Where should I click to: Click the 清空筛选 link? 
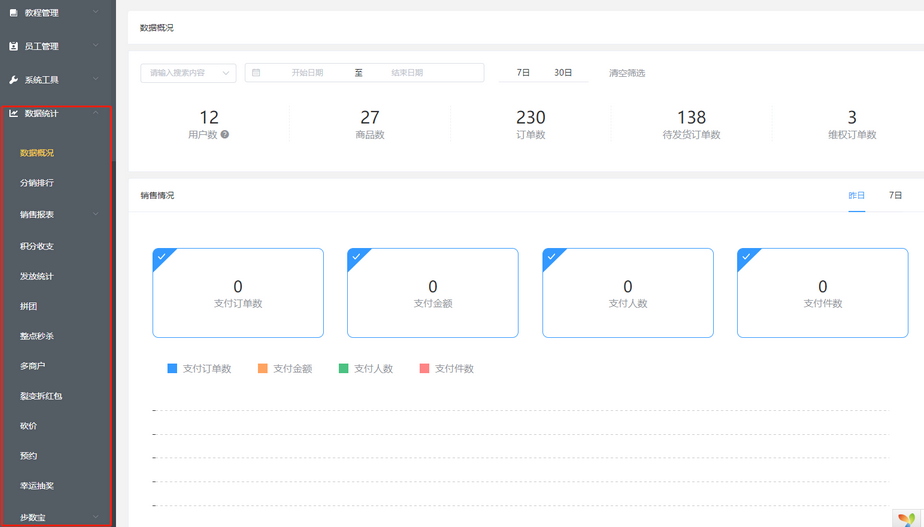pyautogui.click(x=627, y=73)
